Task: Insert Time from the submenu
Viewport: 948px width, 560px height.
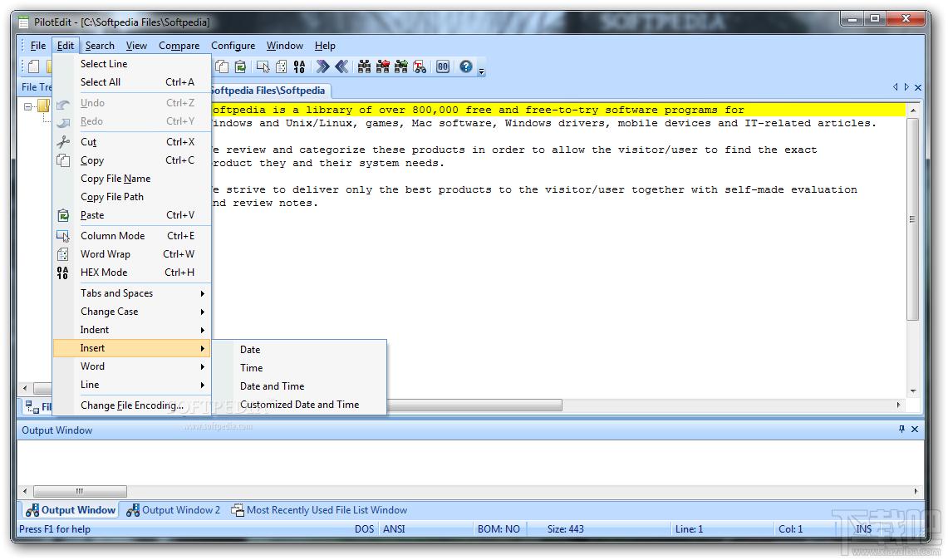Action: coord(299,368)
